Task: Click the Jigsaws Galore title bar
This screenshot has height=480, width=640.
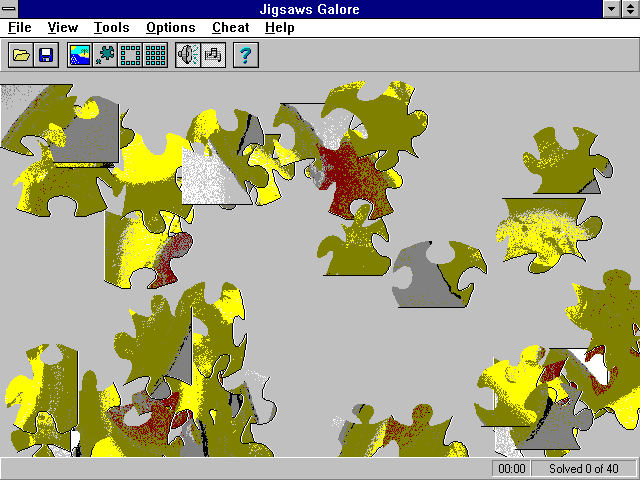Action: pyautogui.click(x=309, y=9)
